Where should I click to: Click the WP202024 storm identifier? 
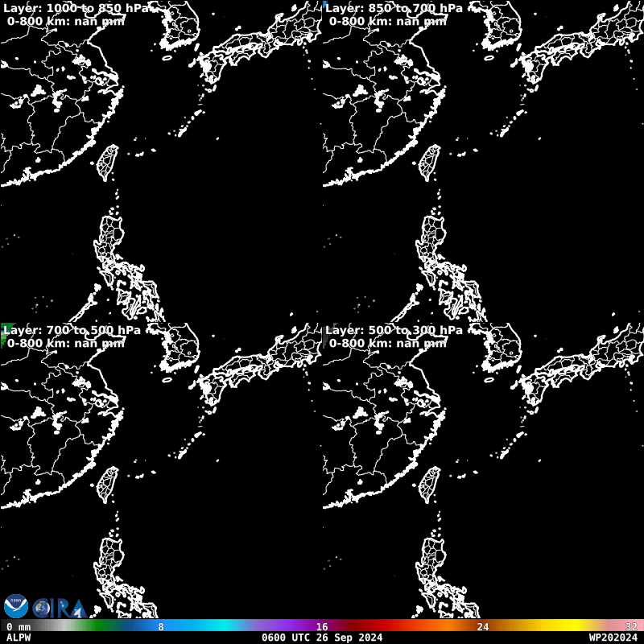point(615,638)
